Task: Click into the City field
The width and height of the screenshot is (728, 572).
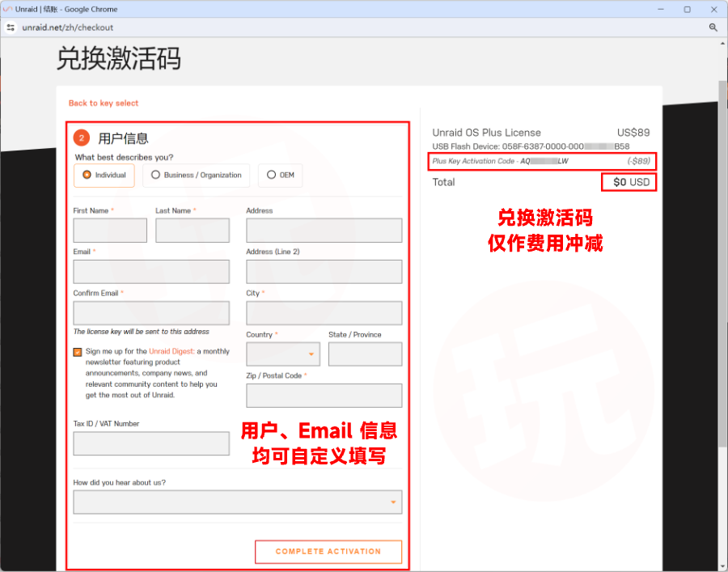Action: [324, 313]
